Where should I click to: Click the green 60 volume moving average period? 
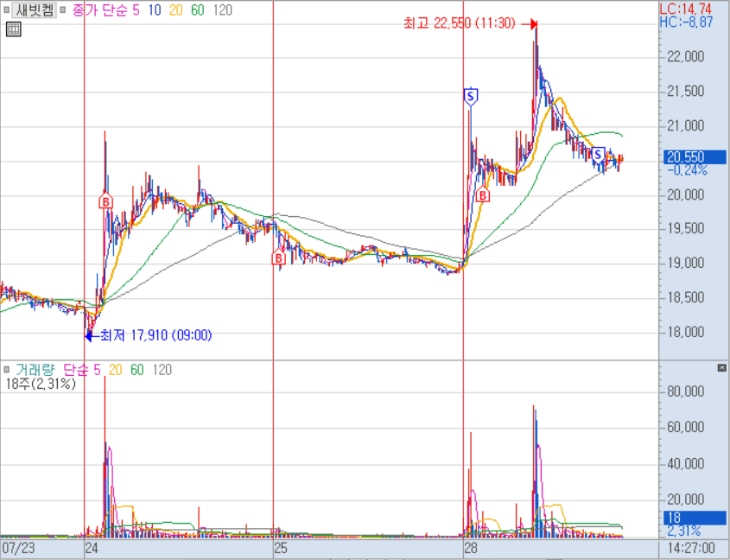(136, 370)
